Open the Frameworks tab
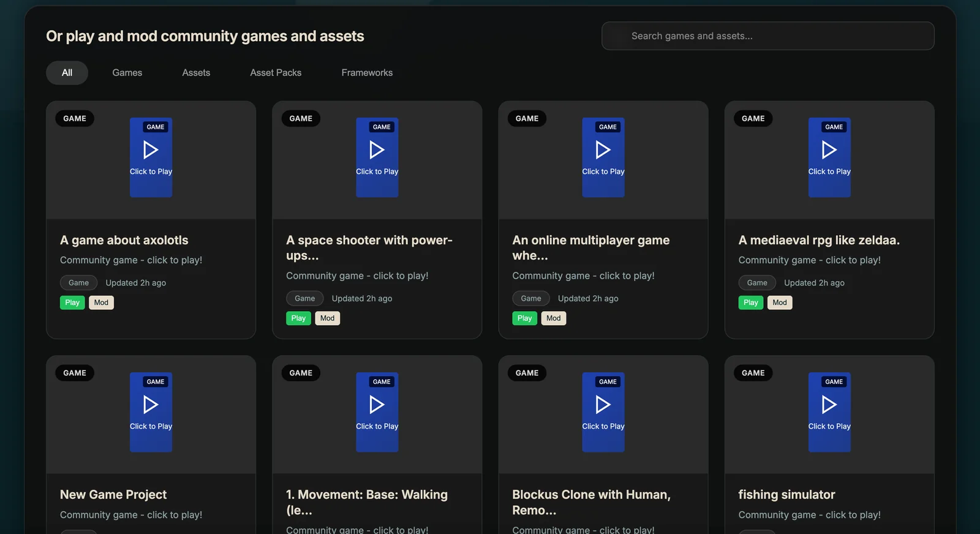980x534 pixels. coord(367,73)
